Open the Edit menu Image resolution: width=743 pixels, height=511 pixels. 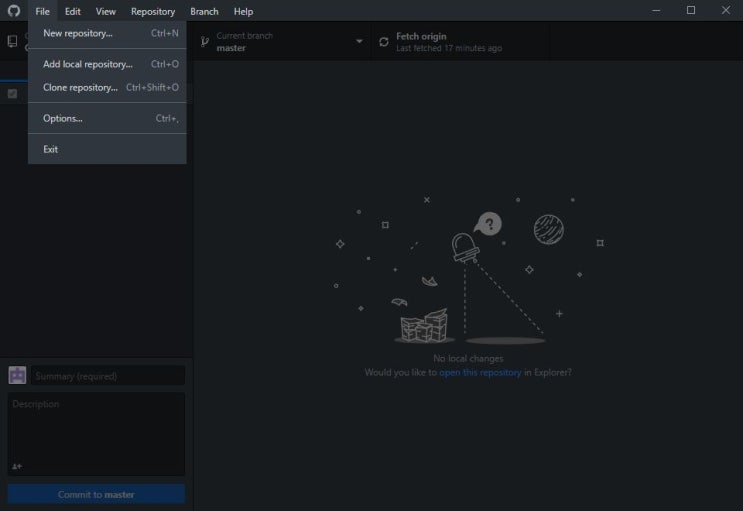pos(72,11)
